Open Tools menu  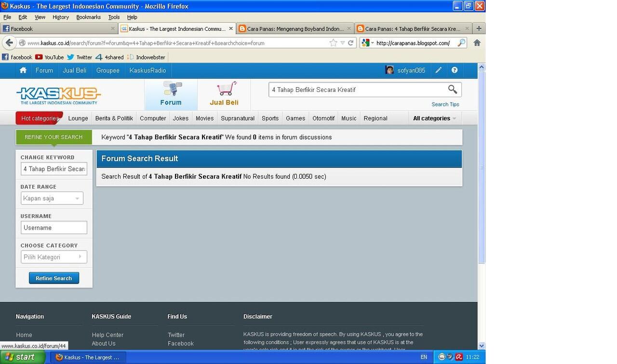click(114, 17)
